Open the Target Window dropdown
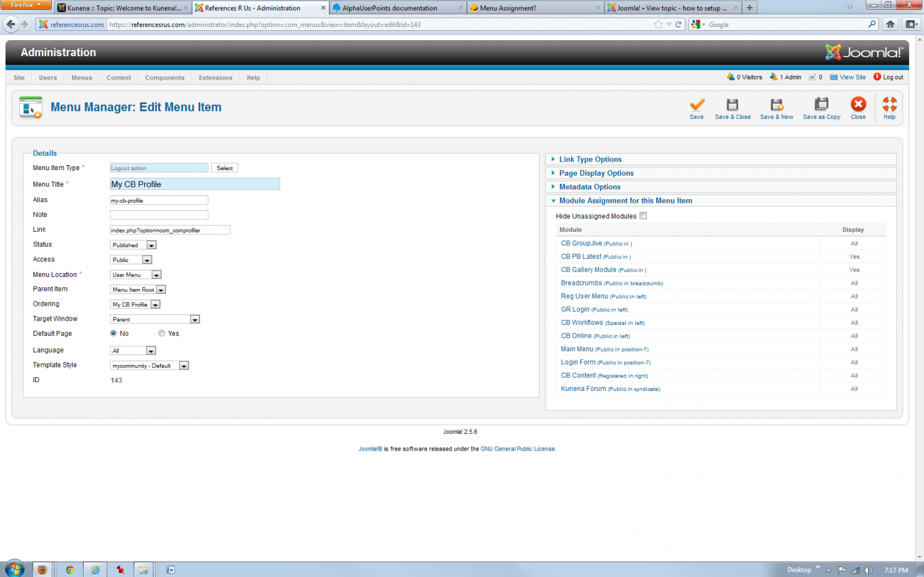 (x=155, y=319)
